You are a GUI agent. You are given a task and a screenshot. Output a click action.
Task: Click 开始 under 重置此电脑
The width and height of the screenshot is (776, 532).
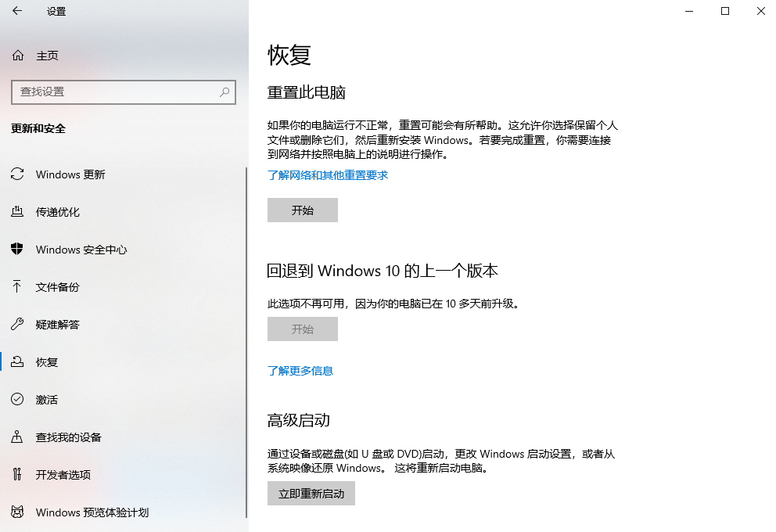point(303,210)
